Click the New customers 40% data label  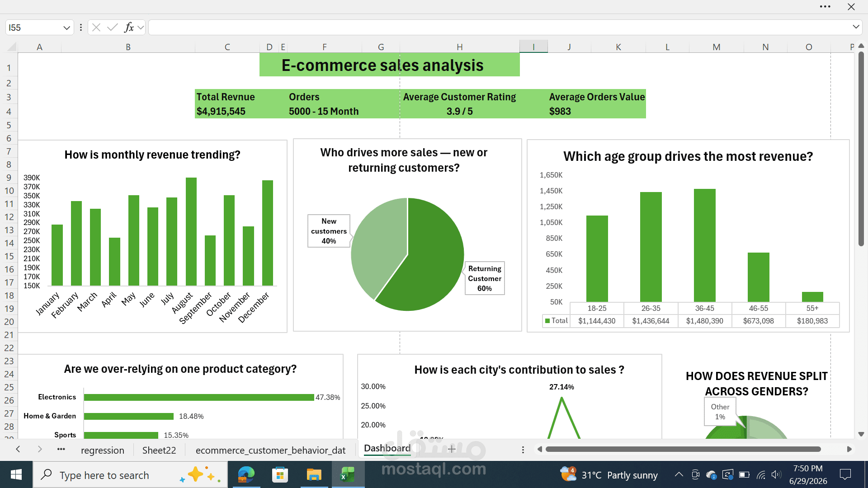coord(329,231)
